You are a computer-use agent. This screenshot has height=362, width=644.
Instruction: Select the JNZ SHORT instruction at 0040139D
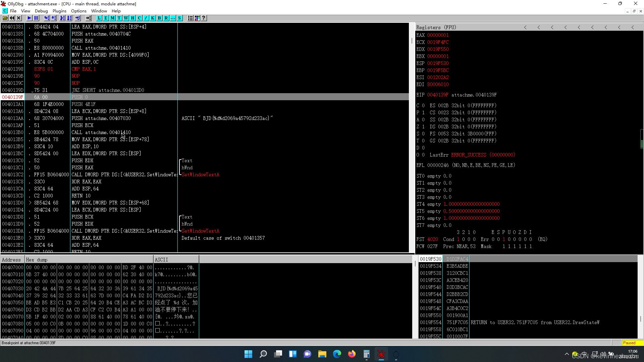tap(107, 90)
